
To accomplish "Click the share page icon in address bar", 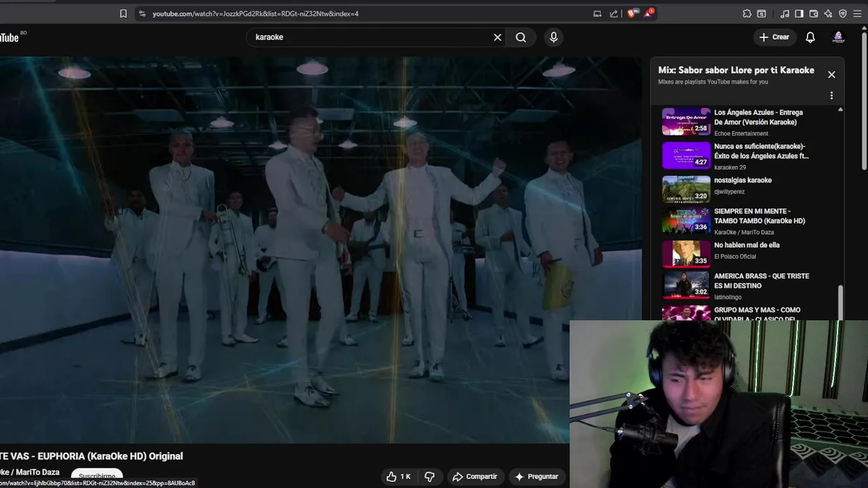I will (x=614, y=14).
